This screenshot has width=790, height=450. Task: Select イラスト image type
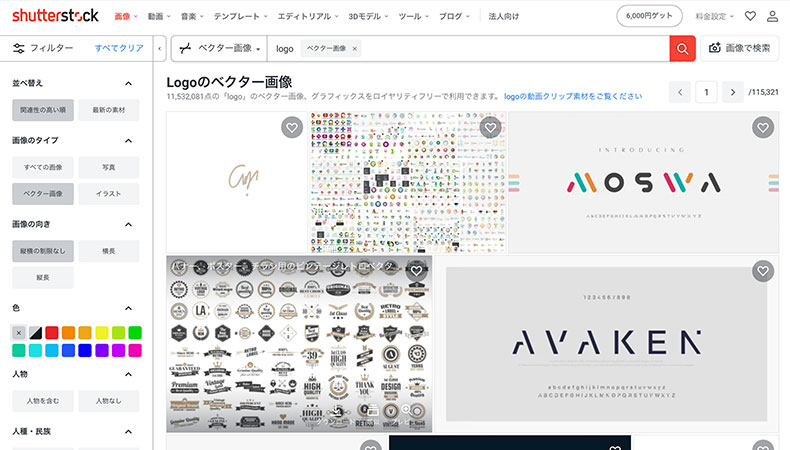point(109,194)
